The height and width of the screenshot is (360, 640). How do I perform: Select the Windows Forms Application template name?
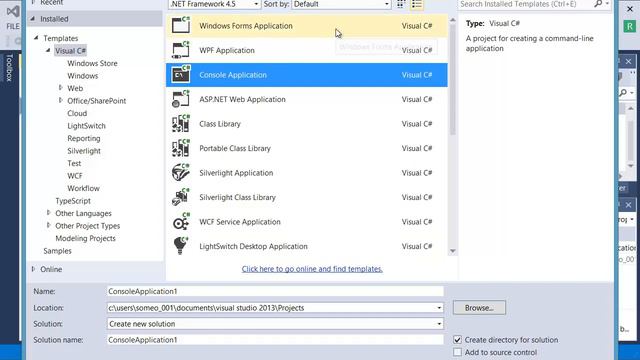(x=246, y=26)
